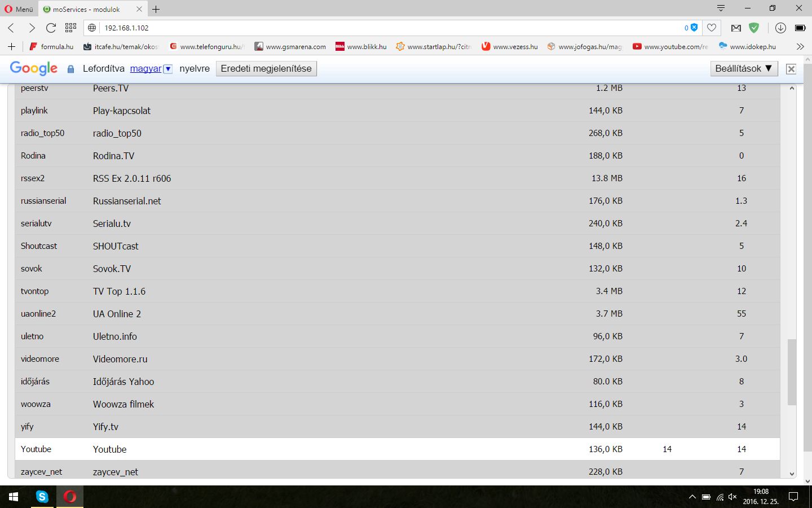812x508 pixels.
Task: Open www.jofogas.hu bookmark
Action: pyautogui.click(x=584, y=46)
